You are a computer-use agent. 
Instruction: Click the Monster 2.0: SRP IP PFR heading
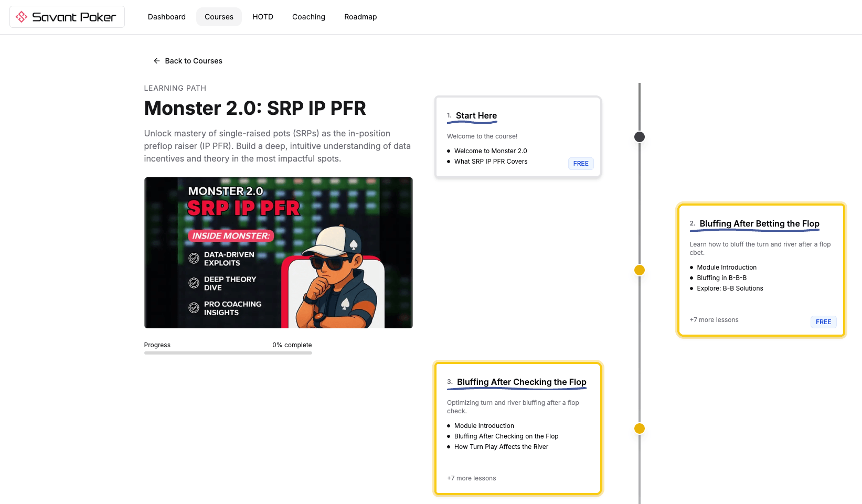click(255, 108)
